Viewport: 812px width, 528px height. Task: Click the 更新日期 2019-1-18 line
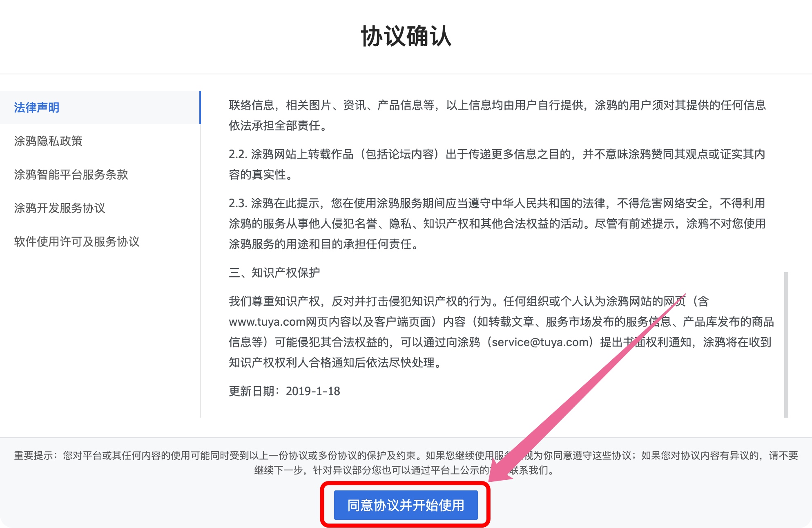[x=284, y=391]
